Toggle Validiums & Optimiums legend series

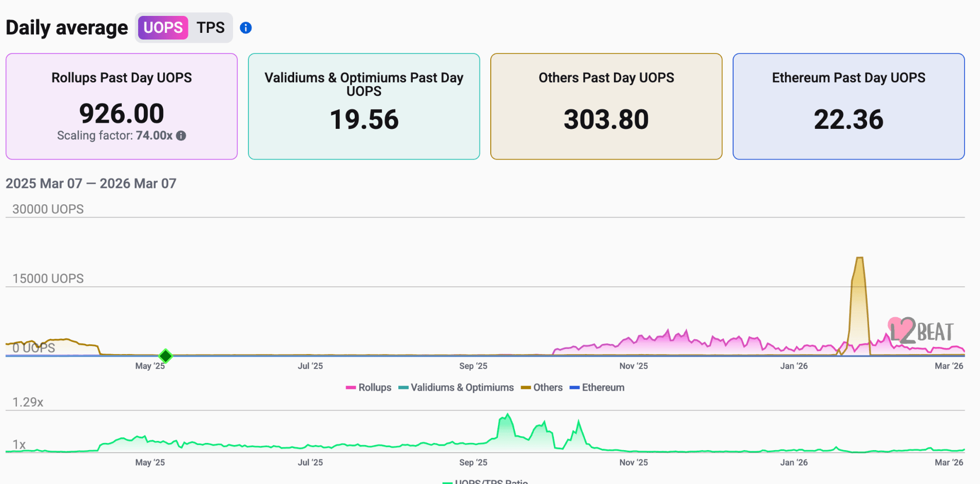[456, 388]
